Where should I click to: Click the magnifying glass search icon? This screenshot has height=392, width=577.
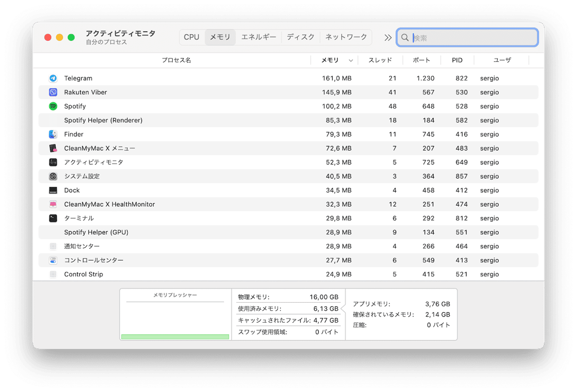[405, 37]
